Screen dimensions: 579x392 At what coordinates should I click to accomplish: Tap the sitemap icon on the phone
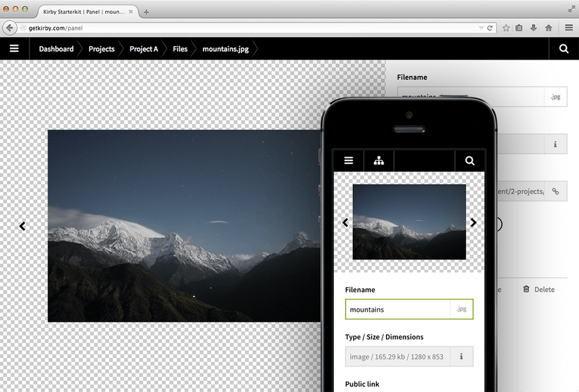(378, 161)
